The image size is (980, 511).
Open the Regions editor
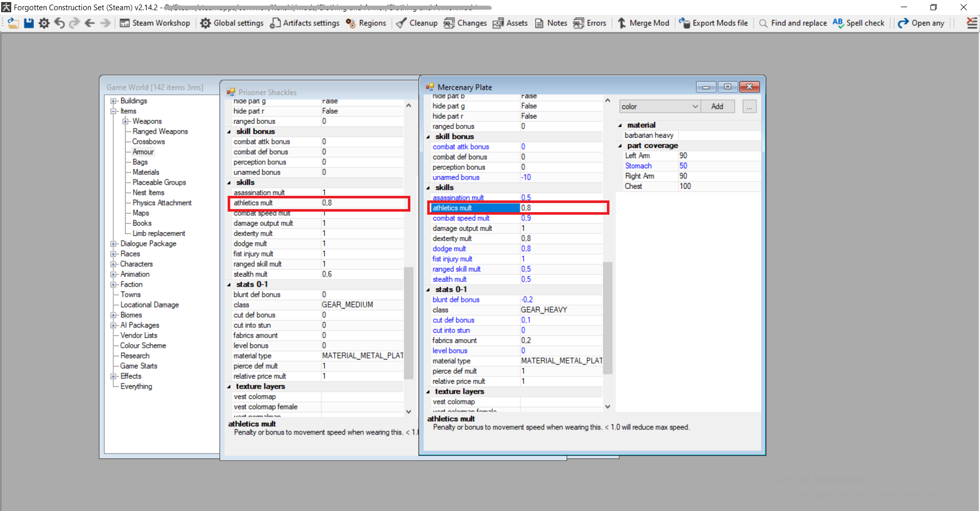[366, 23]
